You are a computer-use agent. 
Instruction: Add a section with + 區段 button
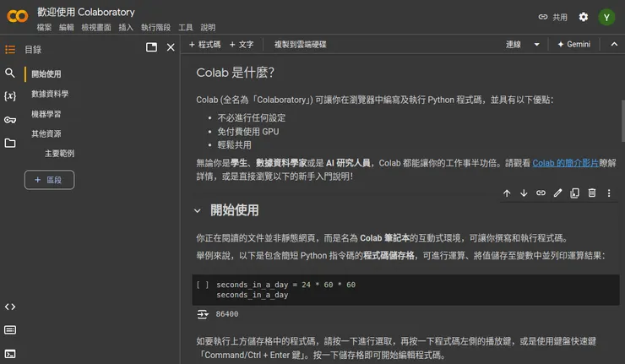[x=50, y=180]
